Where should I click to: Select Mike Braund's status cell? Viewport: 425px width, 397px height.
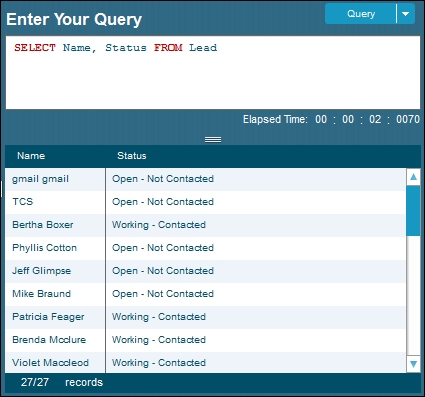click(x=256, y=294)
